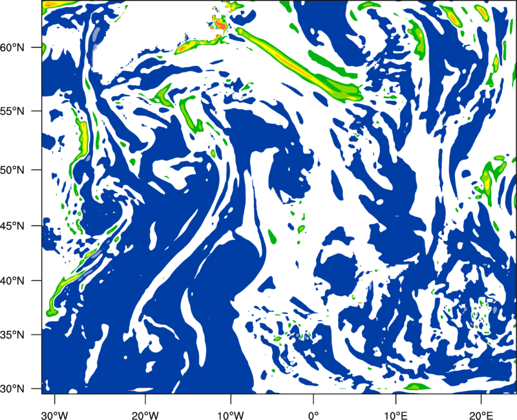Click the 20°W longitude label

pyautogui.click(x=145, y=415)
